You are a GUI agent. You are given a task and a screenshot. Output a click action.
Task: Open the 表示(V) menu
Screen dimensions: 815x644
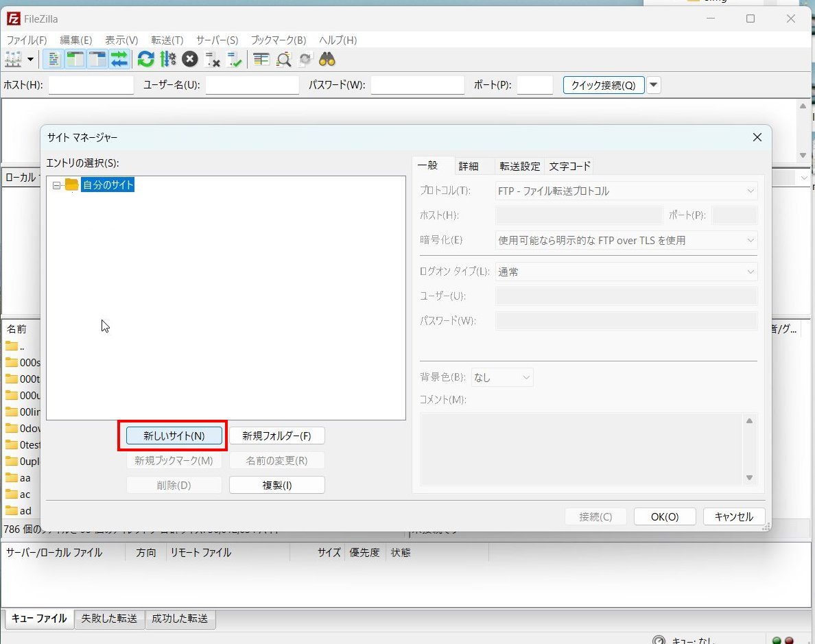coord(121,40)
